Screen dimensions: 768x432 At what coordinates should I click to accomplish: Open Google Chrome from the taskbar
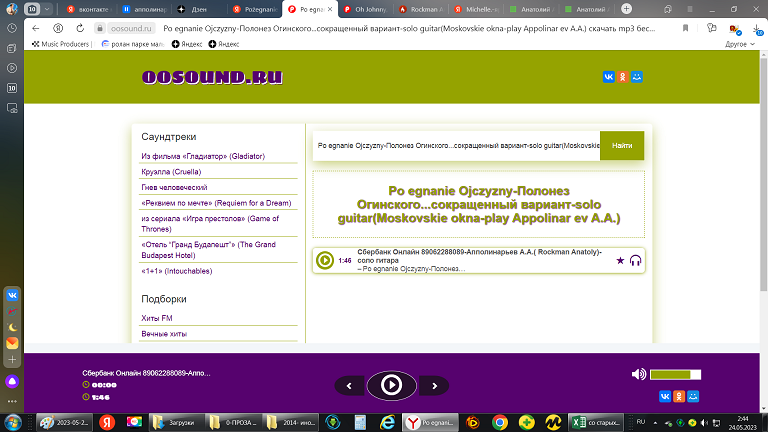(x=500, y=422)
